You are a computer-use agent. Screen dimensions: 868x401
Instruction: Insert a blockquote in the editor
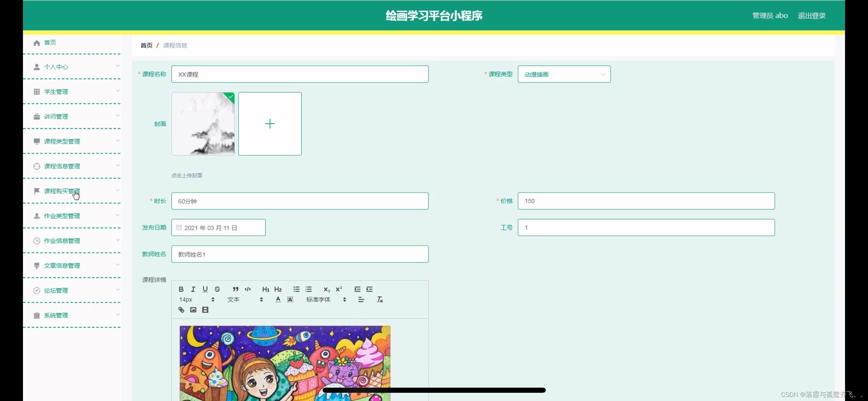point(236,289)
